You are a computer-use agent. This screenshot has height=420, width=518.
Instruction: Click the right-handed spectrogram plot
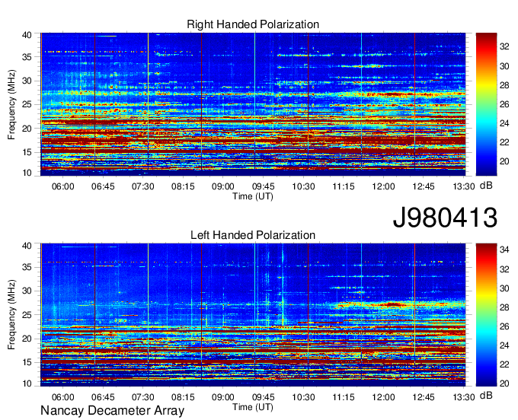tap(253, 104)
